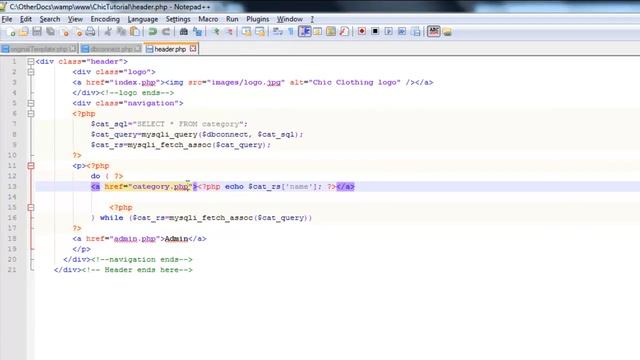The image size is (640, 360).
Task: Click the Print toolbar icon
Action: coord(91,32)
